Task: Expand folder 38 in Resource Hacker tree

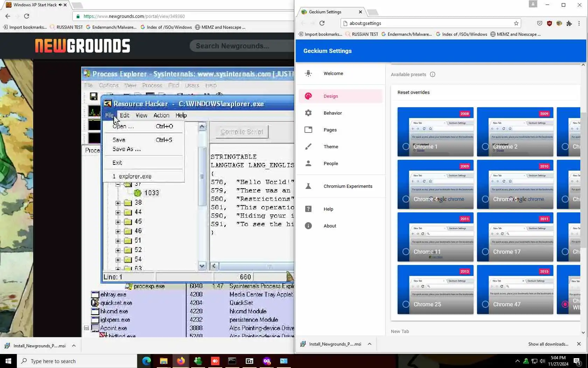Action: click(x=118, y=203)
